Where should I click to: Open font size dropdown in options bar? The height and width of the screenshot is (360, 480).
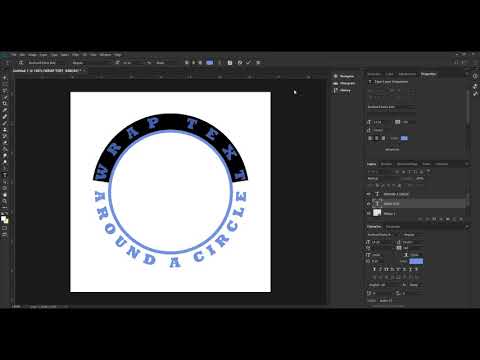pos(132,62)
